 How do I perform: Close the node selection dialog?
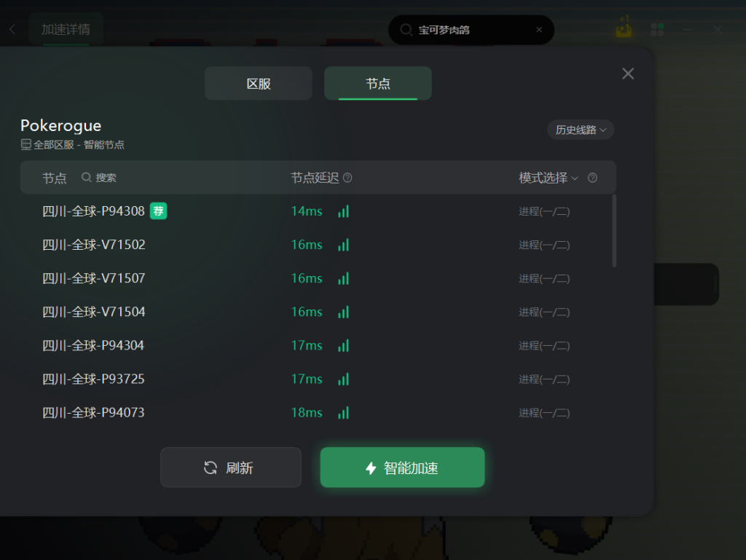[628, 74]
